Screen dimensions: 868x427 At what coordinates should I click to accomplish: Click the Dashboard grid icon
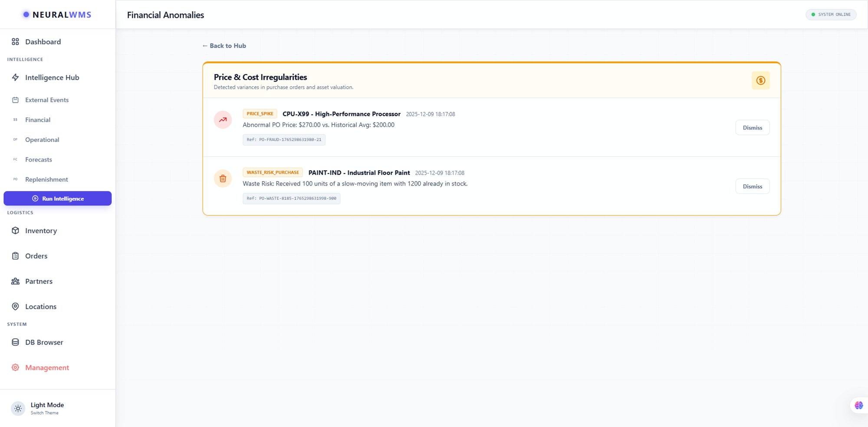(15, 42)
